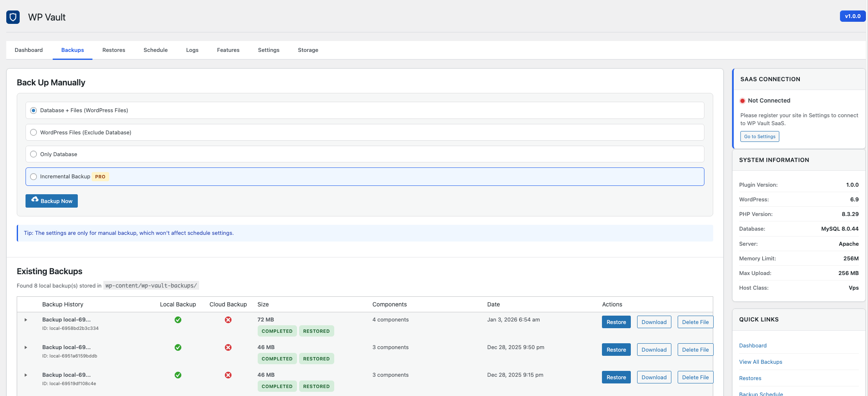Image resolution: width=868 pixels, height=396 pixels.
Task: Click the WP Vault shield logo icon
Action: point(13,17)
